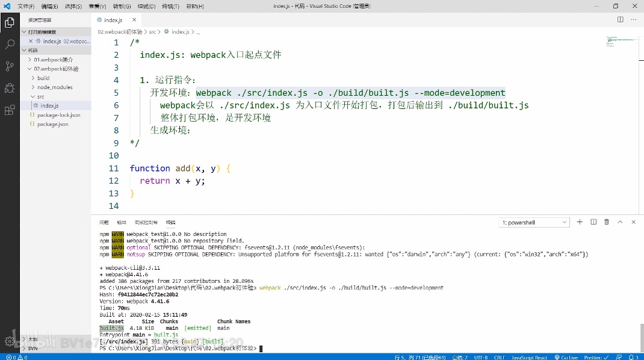Screen dimensions: 644x360
Task: Open the 查看(V) menu
Action: pyautogui.click(x=98, y=6)
